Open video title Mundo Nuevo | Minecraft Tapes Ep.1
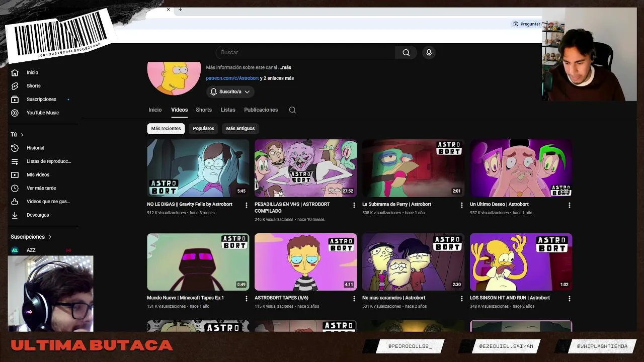The height and width of the screenshot is (362, 644). tap(185, 298)
